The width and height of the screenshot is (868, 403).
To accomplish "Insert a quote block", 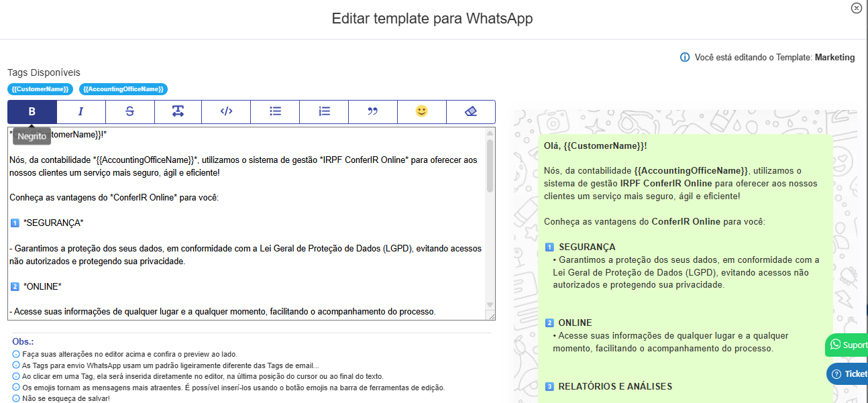I will point(373,111).
